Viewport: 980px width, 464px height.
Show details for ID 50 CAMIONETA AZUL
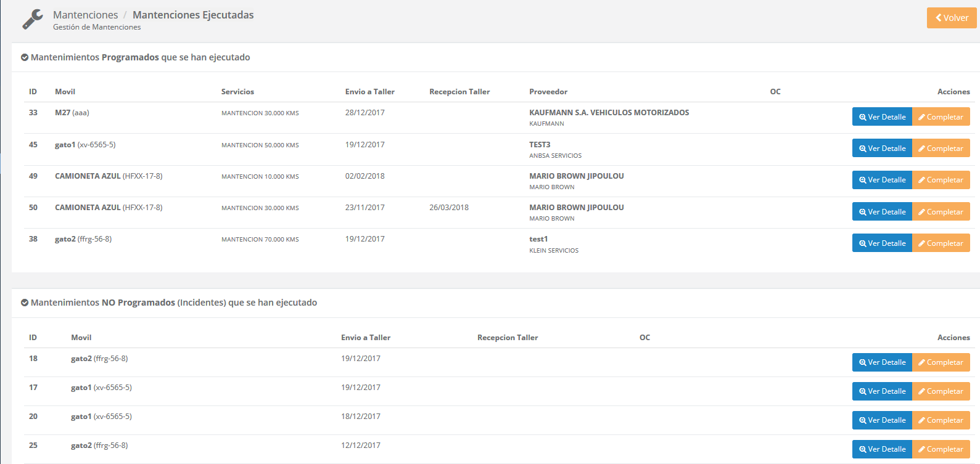[x=881, y=211]
